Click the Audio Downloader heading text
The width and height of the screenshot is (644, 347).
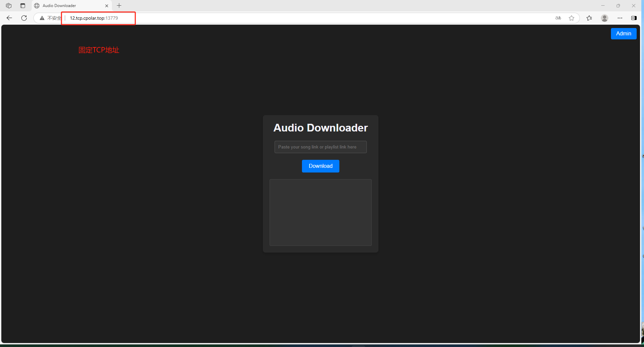pyautogui.click(x=321, y=128)
